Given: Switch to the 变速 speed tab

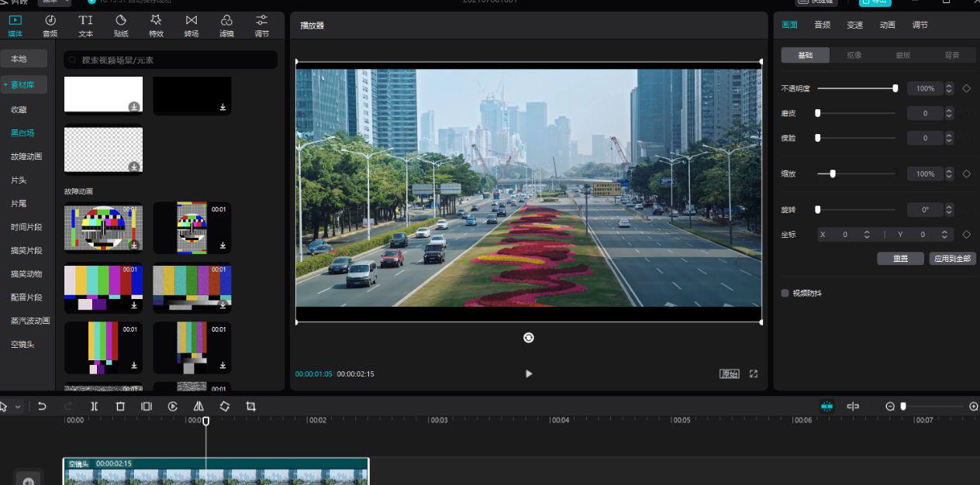Looking at the screenshot, I should [854, 25].
